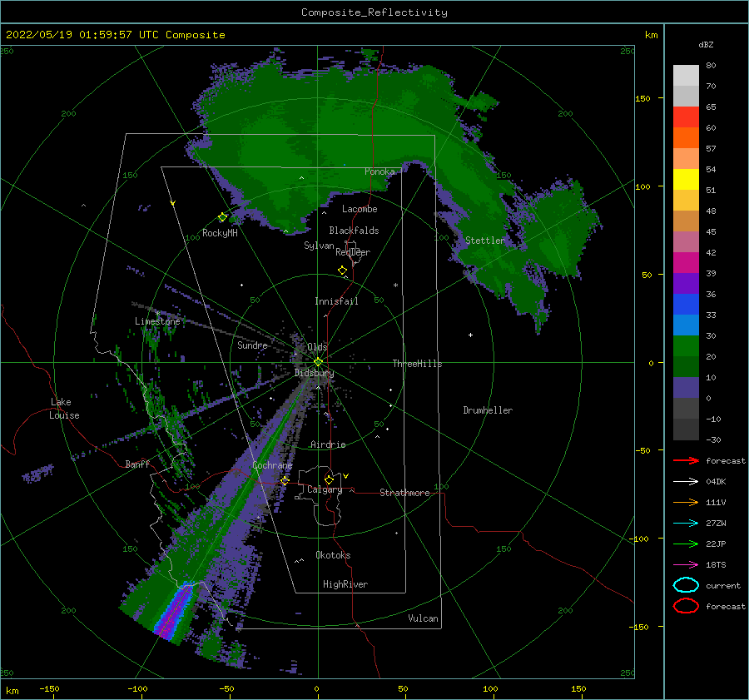Click the magenta 18TS arrow icon
This screenshot has height=700, width=749.
[686, 565]
